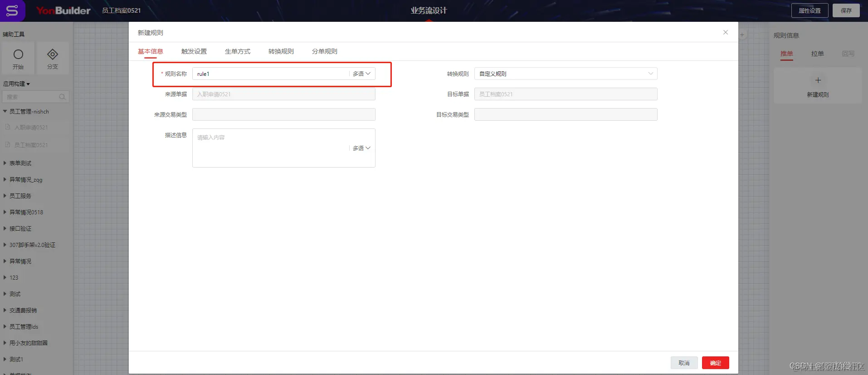Expand the 表单测试 tree node

pyautogui.click(x=5, y=163)
